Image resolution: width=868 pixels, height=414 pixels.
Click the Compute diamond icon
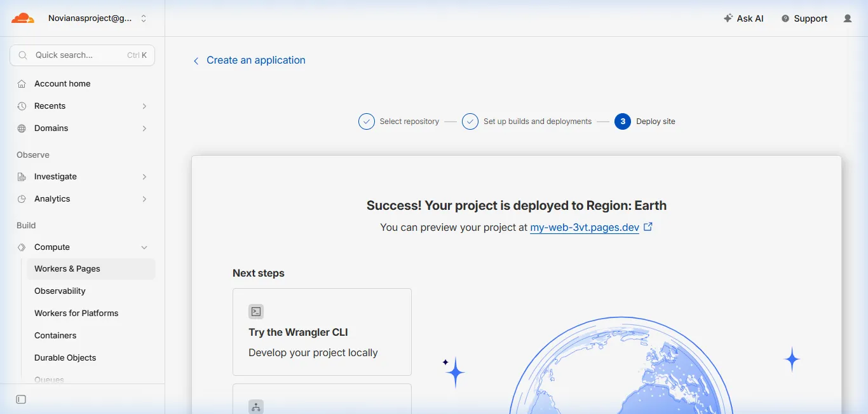pyautogui.click(x=22, y=247)
